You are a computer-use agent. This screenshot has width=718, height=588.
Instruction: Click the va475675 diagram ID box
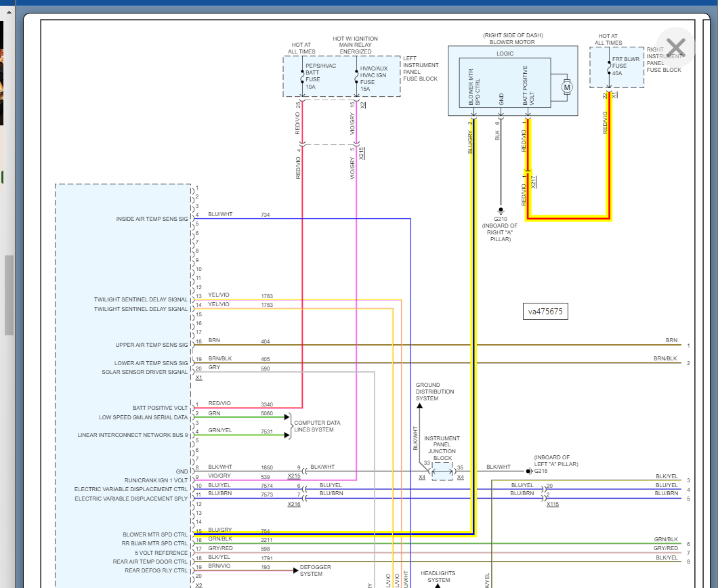[546, 312]
